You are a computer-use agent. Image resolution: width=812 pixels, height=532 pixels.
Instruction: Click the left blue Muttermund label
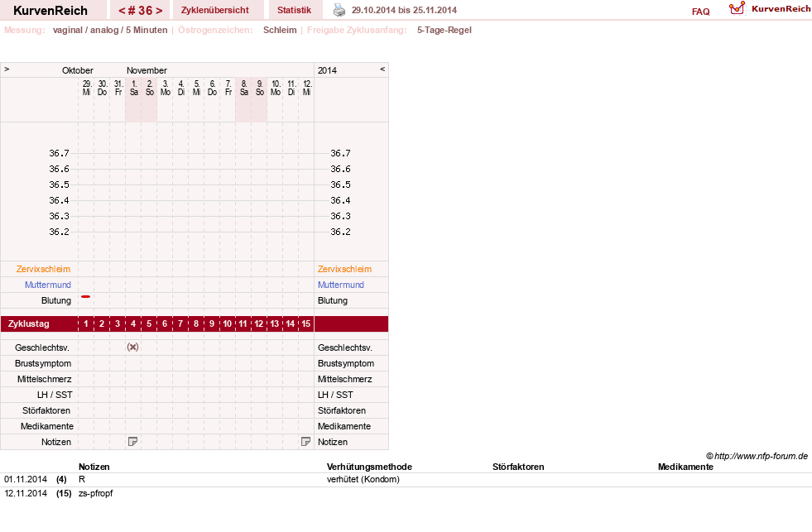(48, 285)
